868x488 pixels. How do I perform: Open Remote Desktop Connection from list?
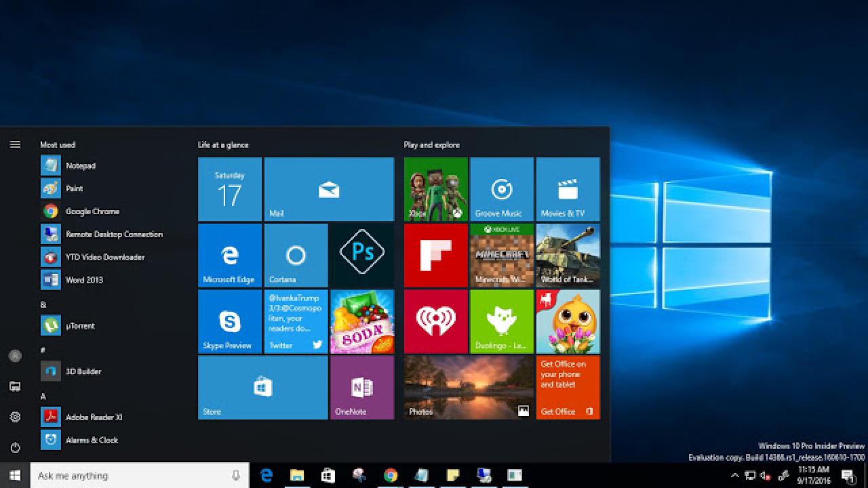tap(113, 235)
